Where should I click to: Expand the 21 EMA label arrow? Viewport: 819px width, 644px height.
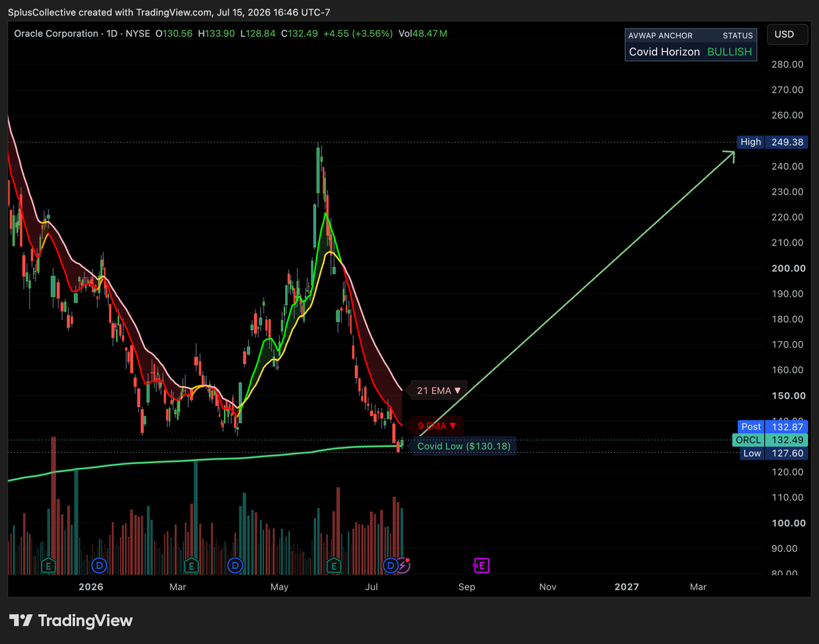(x=457, y=390)
